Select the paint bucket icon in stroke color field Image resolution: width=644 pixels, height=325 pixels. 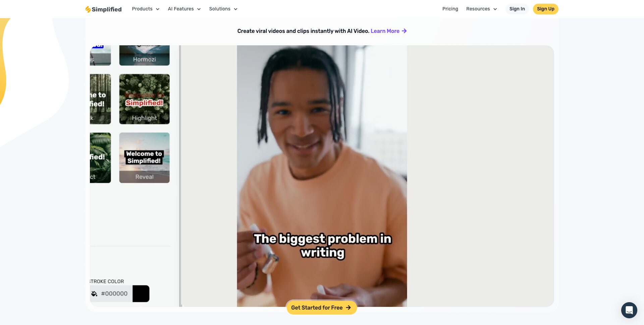coord(94,293)
